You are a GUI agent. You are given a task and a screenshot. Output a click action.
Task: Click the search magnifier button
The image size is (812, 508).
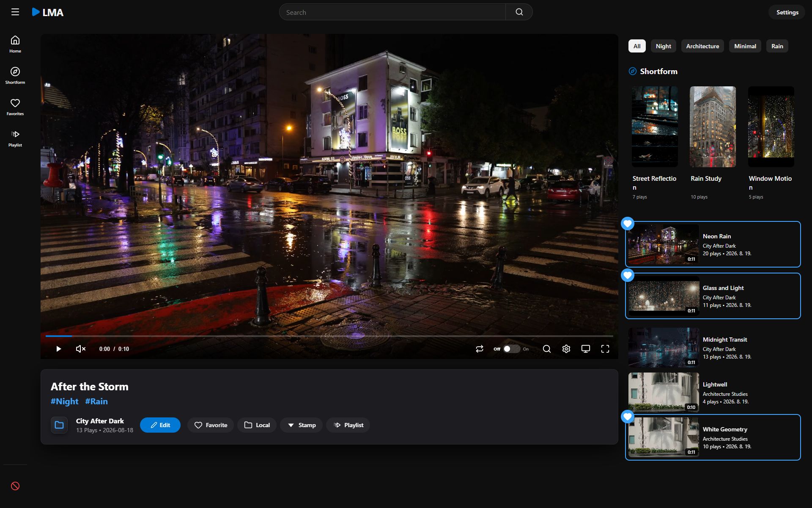[x=519, y=12]
